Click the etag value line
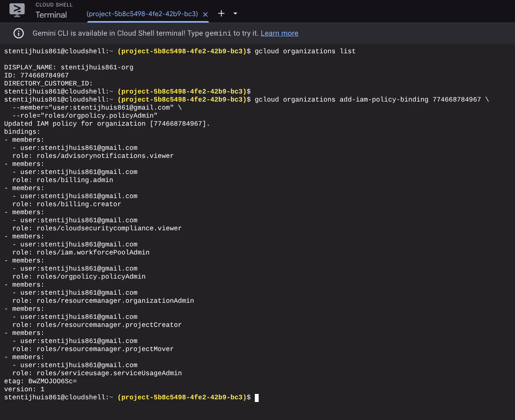Viewport: 515px width, 420px height. coord(41,381)
